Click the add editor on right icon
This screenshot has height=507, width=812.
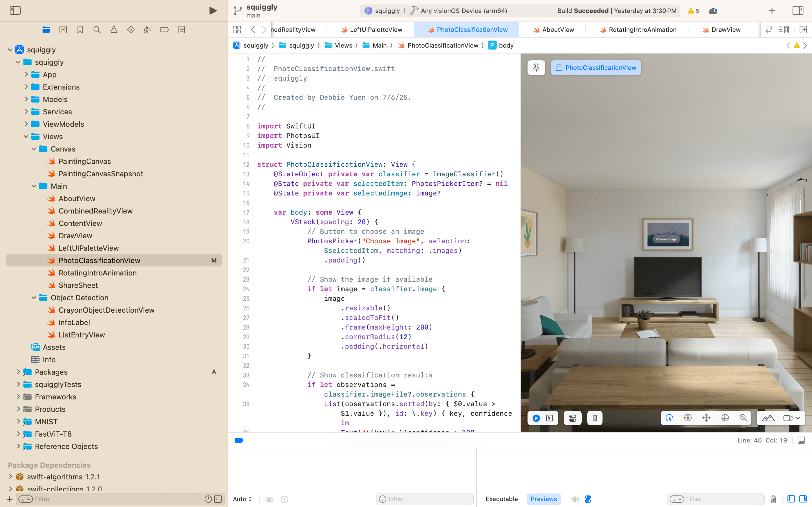click(803, 30)
